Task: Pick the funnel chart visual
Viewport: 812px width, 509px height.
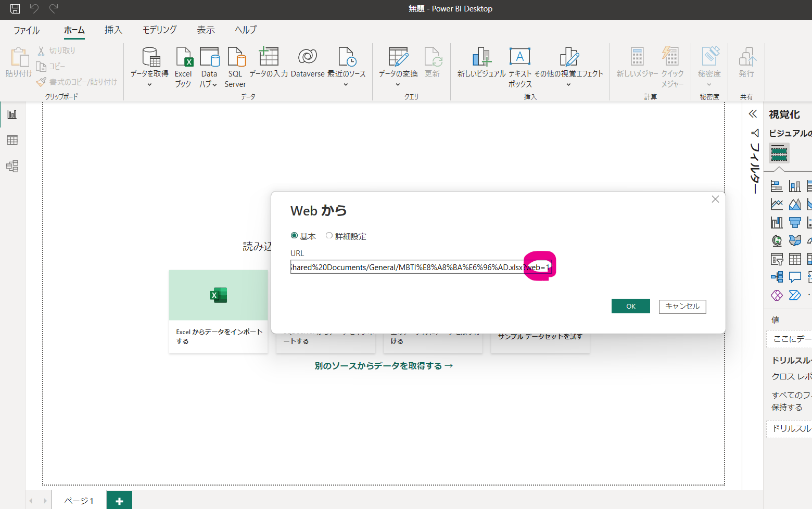Action: [x=795, y=223]
